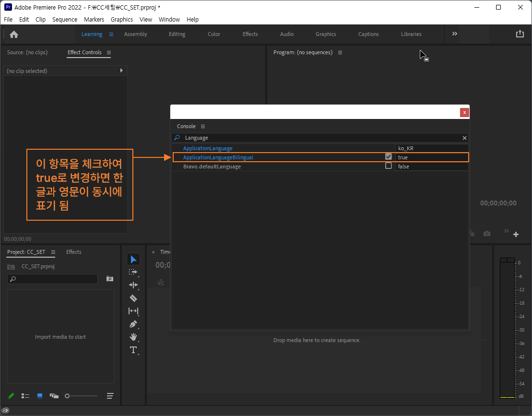Open the Effect Controls panel menu
The height and width of the screenshot is (416, 532).
tap(109, 53)
